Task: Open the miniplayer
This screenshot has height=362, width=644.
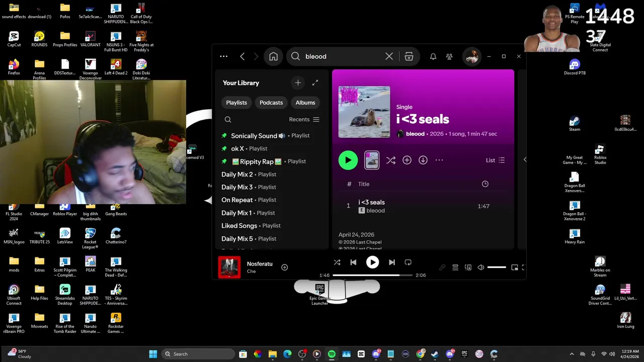Action: (x=515, y=267)
